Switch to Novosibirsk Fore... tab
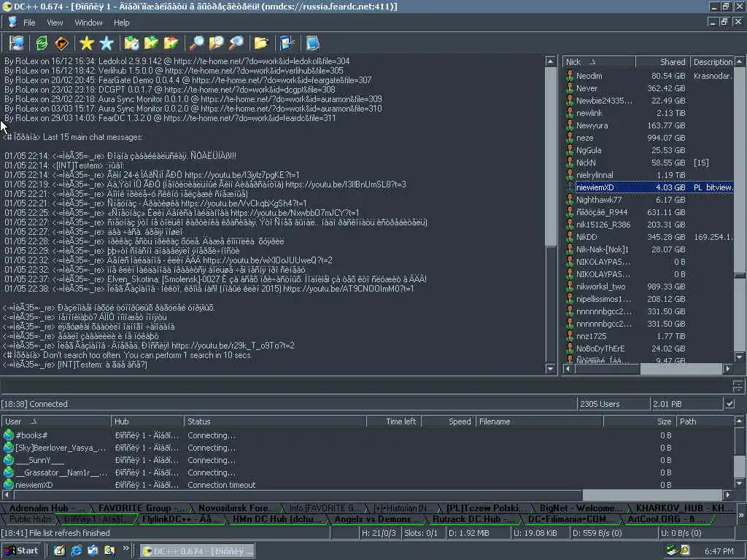 click(236, 508)
